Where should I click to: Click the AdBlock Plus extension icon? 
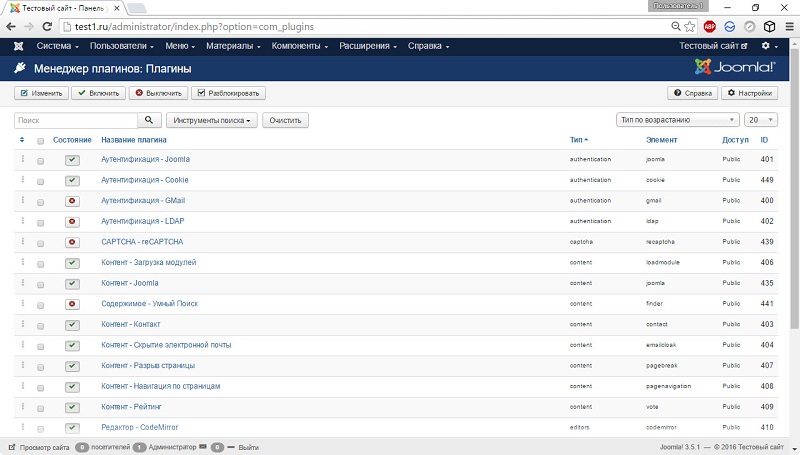coord(709,27)
